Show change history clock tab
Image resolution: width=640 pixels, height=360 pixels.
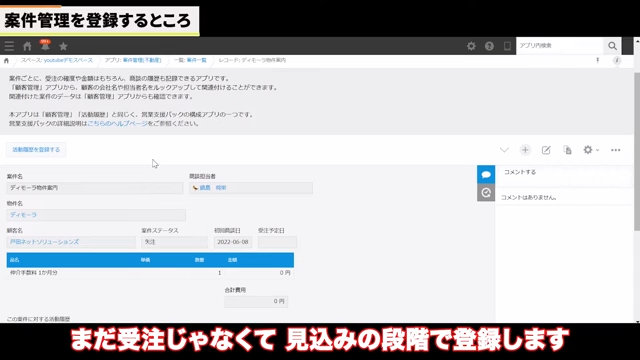pyautogui.click(x=486, y=193)
